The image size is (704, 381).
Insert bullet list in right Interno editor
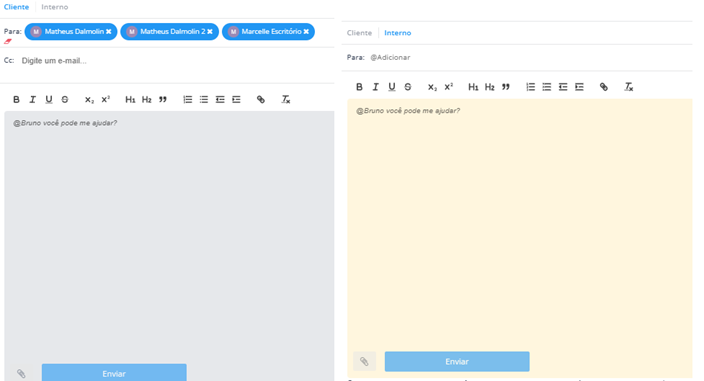click(547, 87)
